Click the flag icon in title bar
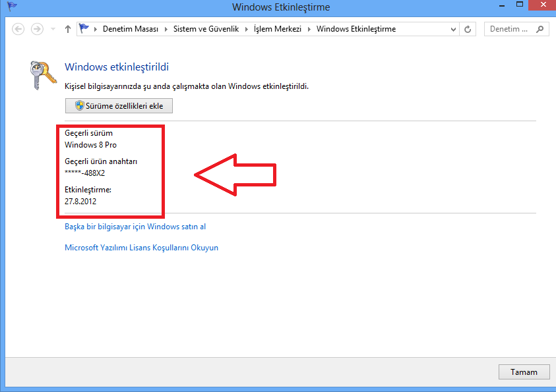Screen dimensions: 556x392 [12, 7]
